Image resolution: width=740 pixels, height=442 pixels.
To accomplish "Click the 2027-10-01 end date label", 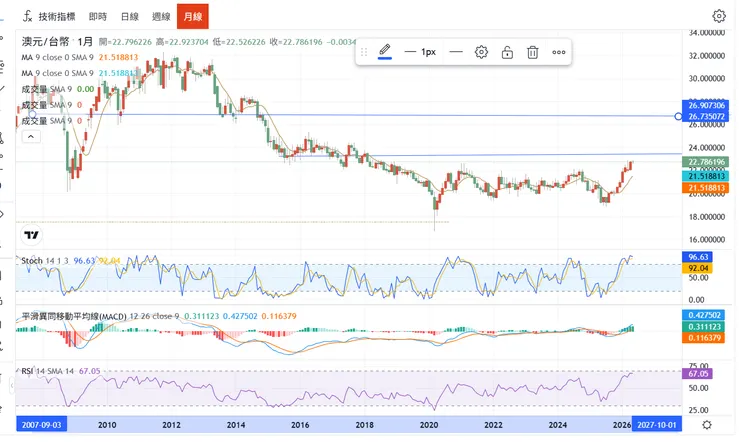I will tap(657, 425).
